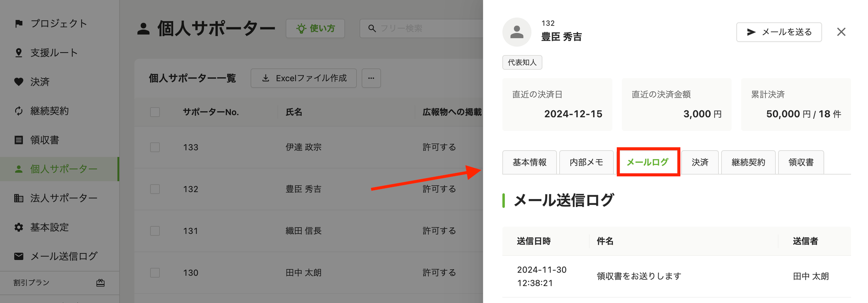Image resolution: width=868 pixels, height=303 pixels.
Task: Tick the select-all checkbox in table header
Action: [155, 112]
